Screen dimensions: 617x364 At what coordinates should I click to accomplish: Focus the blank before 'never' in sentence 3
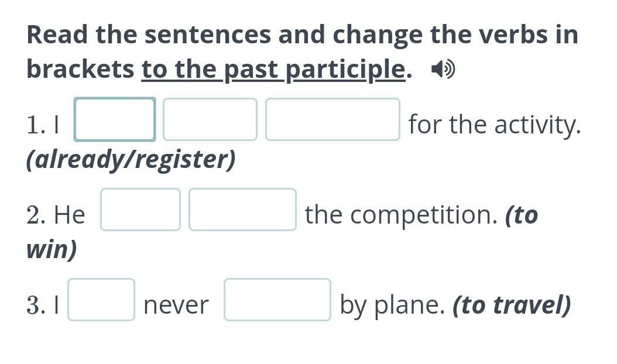(x=101, y=300)
